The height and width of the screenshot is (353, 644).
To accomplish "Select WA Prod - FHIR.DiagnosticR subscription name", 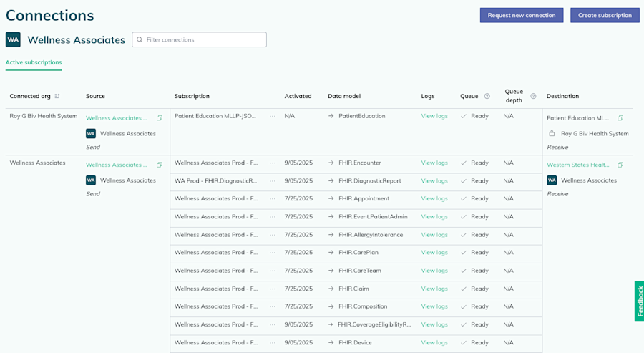I will tap(215, 181).
